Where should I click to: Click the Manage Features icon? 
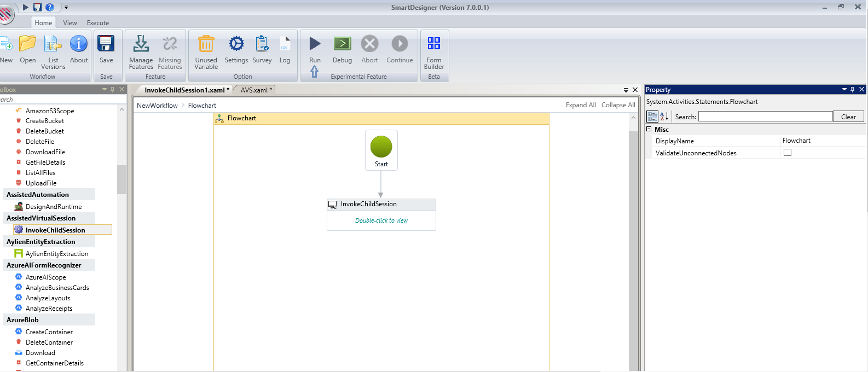(x=141, y=45)
